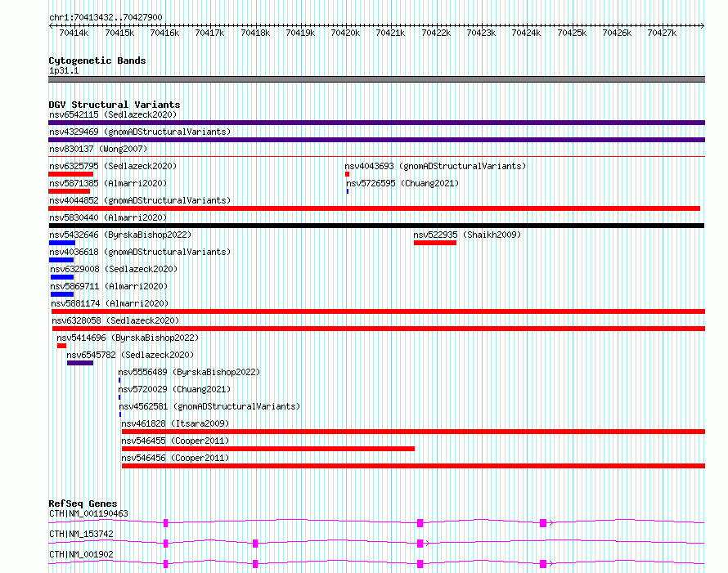Click the nsv6325795 (Sedlazeck2020) label
The image size is (728, 573).
pos(113,166)
